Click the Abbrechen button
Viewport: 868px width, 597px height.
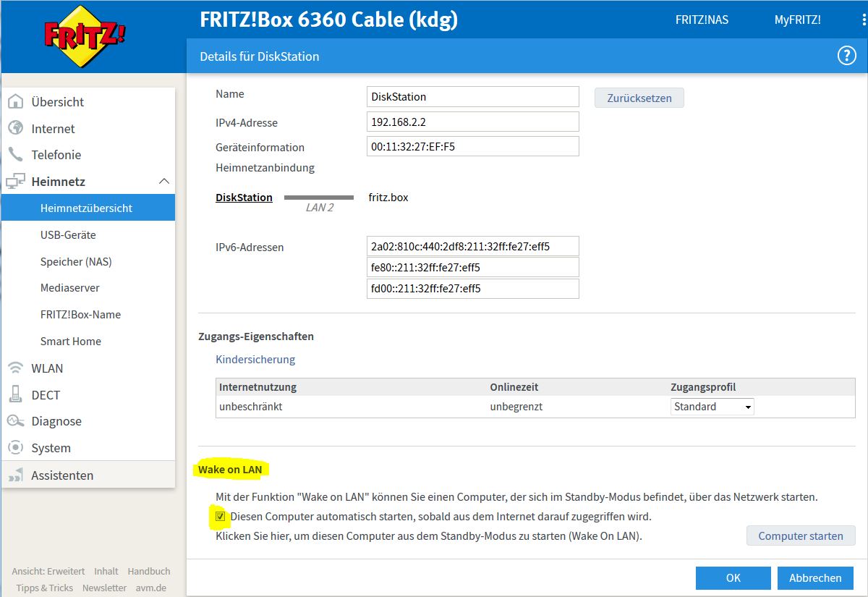click(x=815, y=577)
